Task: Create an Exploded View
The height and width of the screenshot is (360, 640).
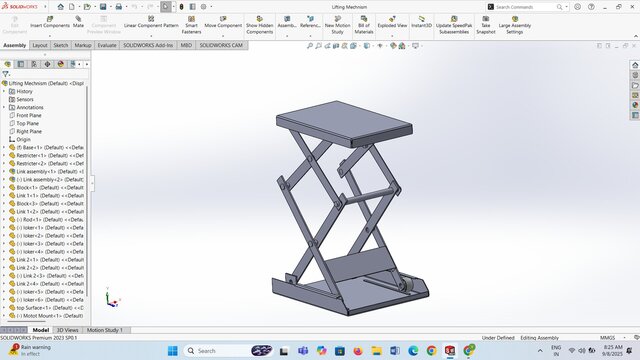Action: pyautogui.click(x=392, y=22)
